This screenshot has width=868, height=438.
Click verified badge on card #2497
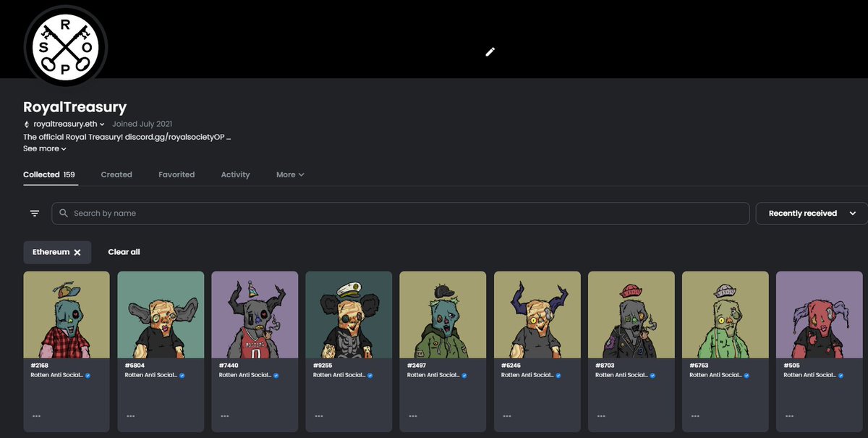(464, 376)
